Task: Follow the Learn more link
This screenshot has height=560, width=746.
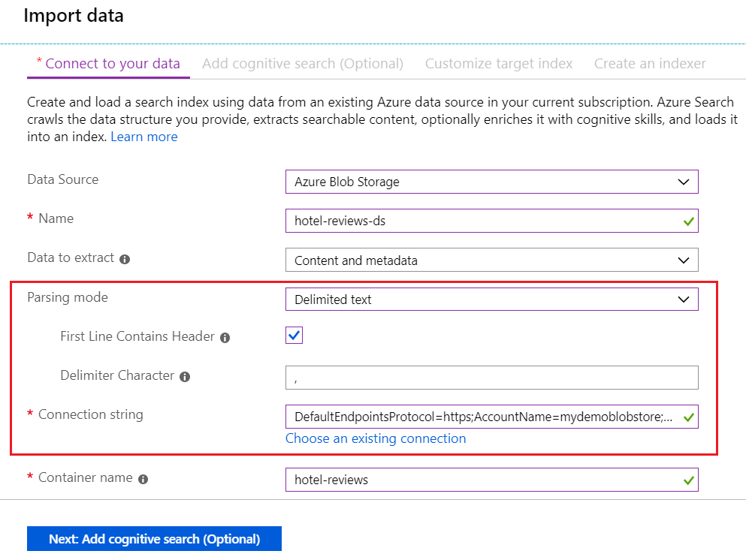Action: (x=144, y=137)
